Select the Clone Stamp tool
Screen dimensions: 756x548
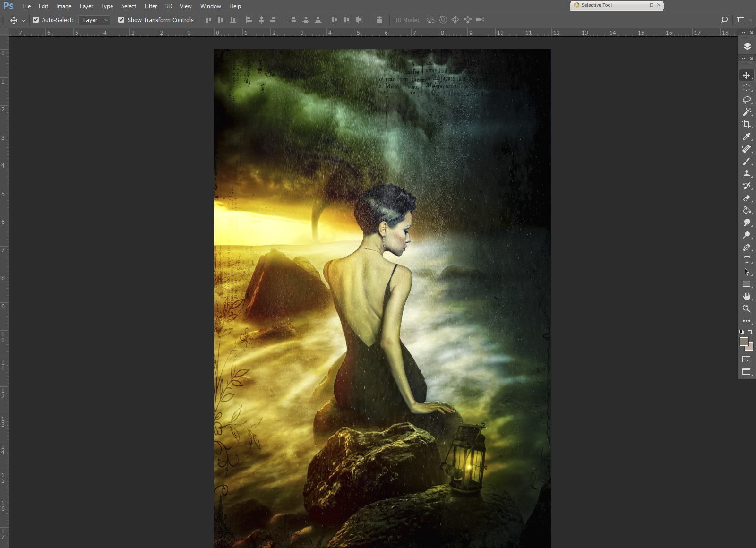click(x=747, y=174)
